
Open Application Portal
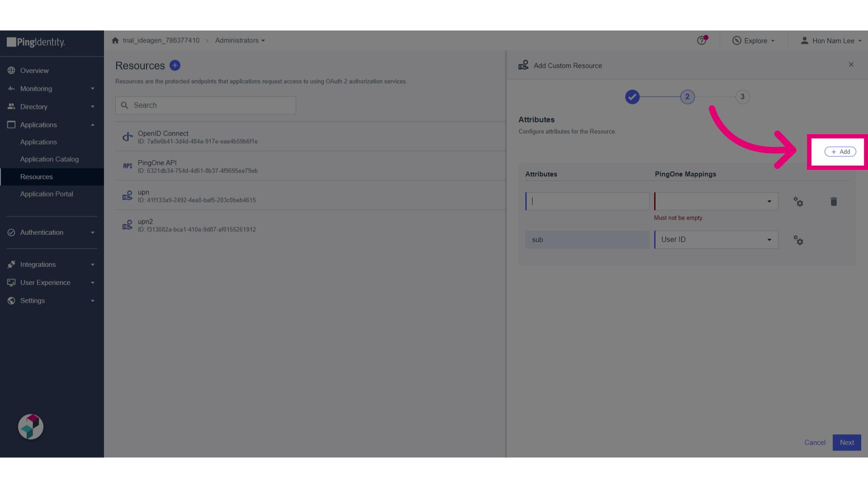pyautogui.click(x=47, y=194)
